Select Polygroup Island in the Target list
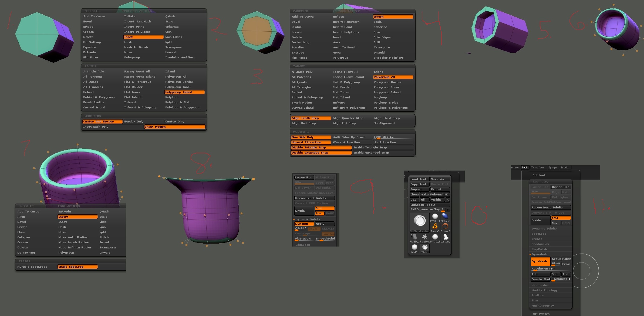Screen dimensions: 644x316 [184, 92]
